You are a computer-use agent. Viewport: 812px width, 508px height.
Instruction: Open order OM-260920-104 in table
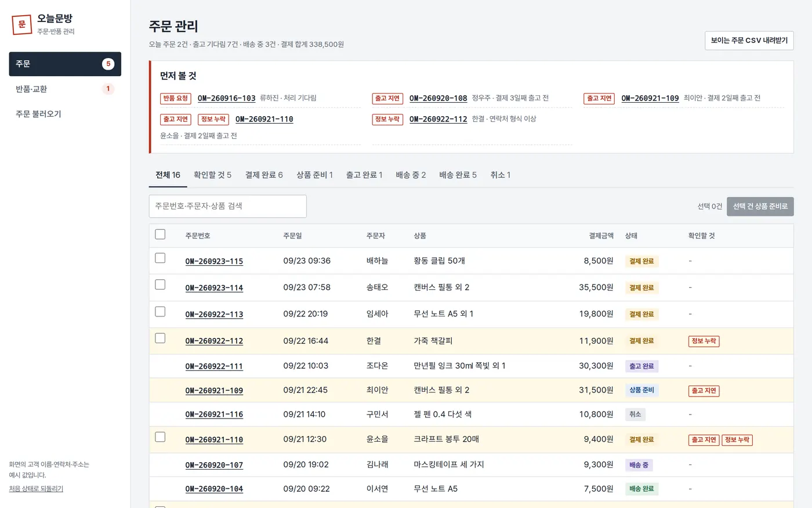pyautogui.click(x=214, y=489)
